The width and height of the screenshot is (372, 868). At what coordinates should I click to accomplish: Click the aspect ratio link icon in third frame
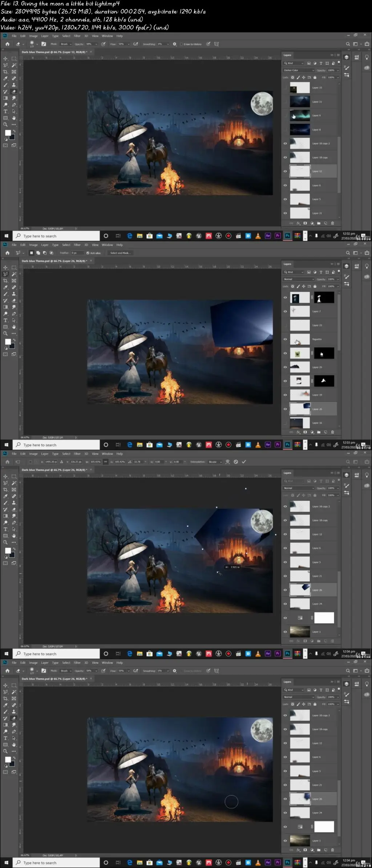pos(105,462)
